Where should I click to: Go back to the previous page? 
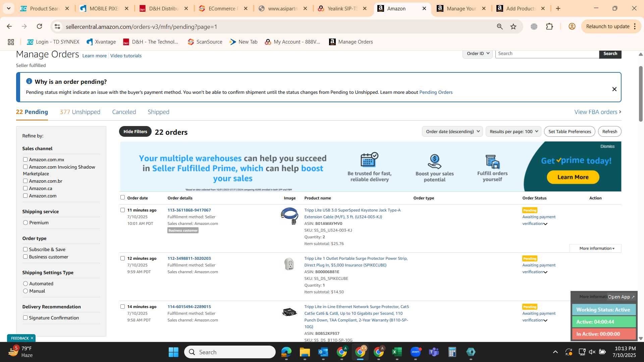coord(9,26)
